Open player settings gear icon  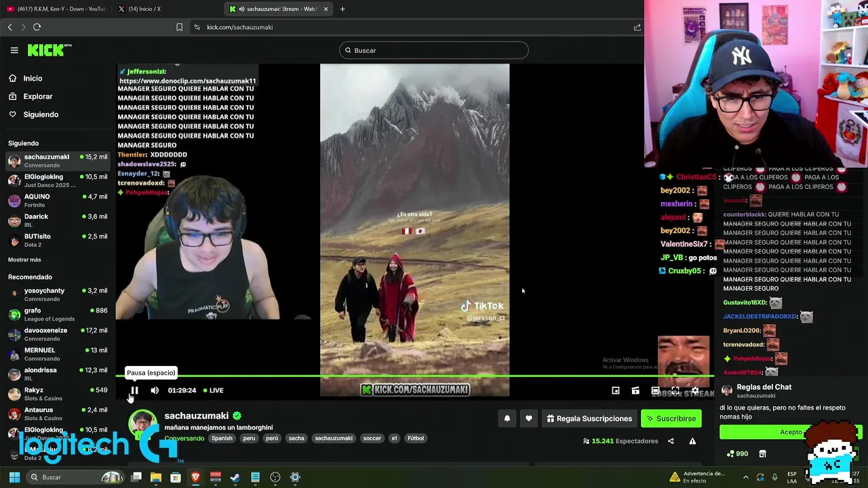click(695, 390)
